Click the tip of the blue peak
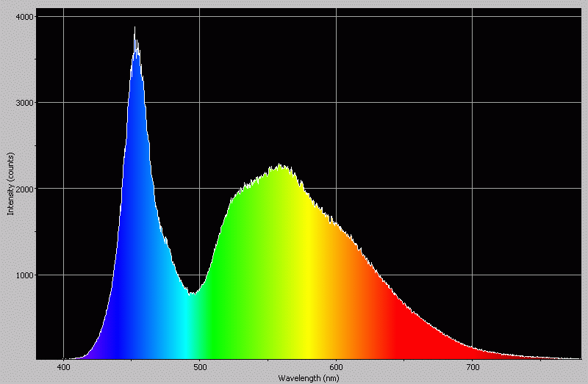This screenshot has height=384, width=588. [x=135, y=29]
